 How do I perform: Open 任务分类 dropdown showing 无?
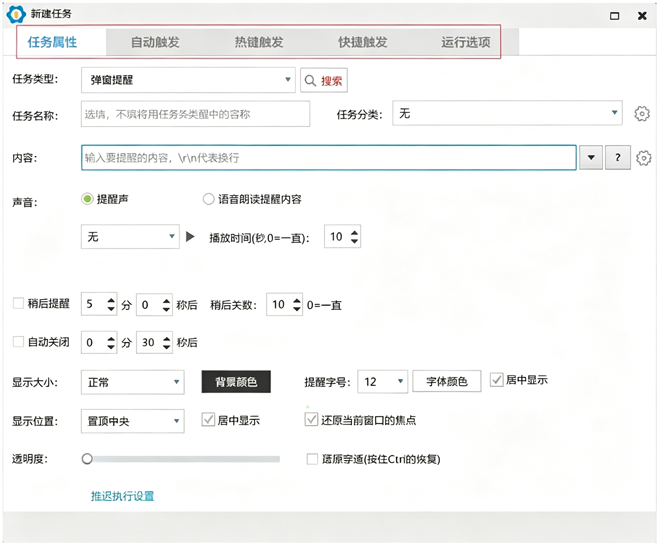(507, 113)
